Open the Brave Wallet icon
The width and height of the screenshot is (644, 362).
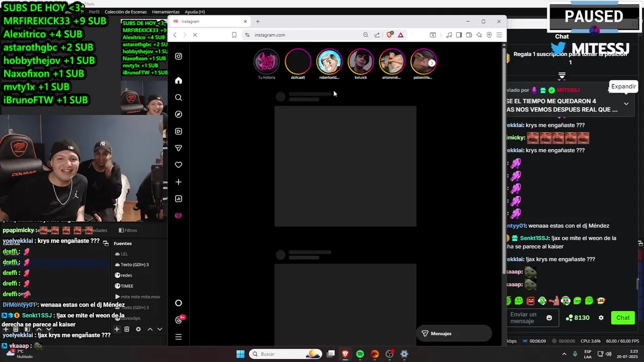469,35
